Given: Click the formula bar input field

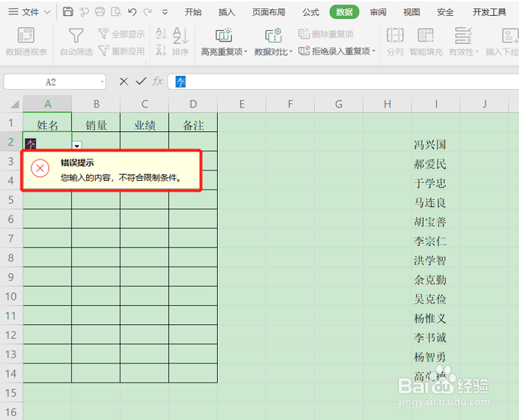Looking at the screenshot, I should 344,82.
